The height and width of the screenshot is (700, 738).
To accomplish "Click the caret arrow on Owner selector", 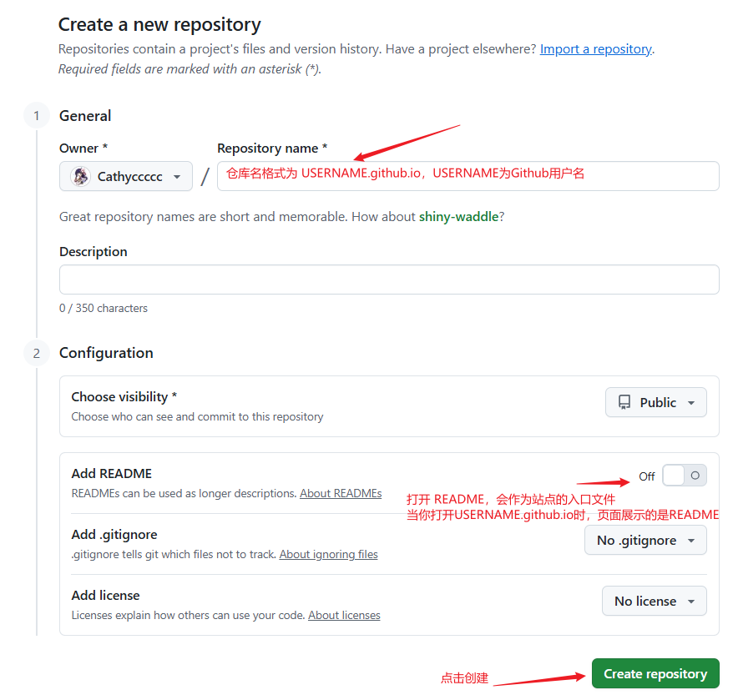I will point(177,177).
